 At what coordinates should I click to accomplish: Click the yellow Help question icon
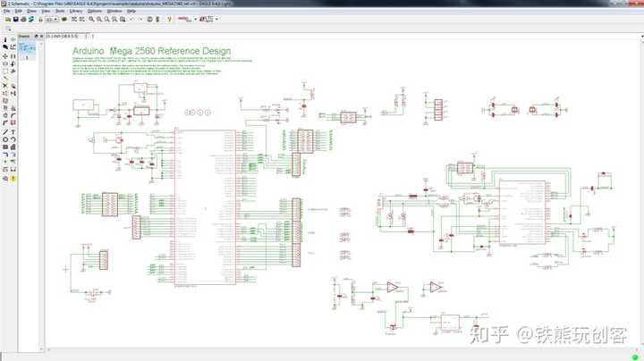[169, 19]
